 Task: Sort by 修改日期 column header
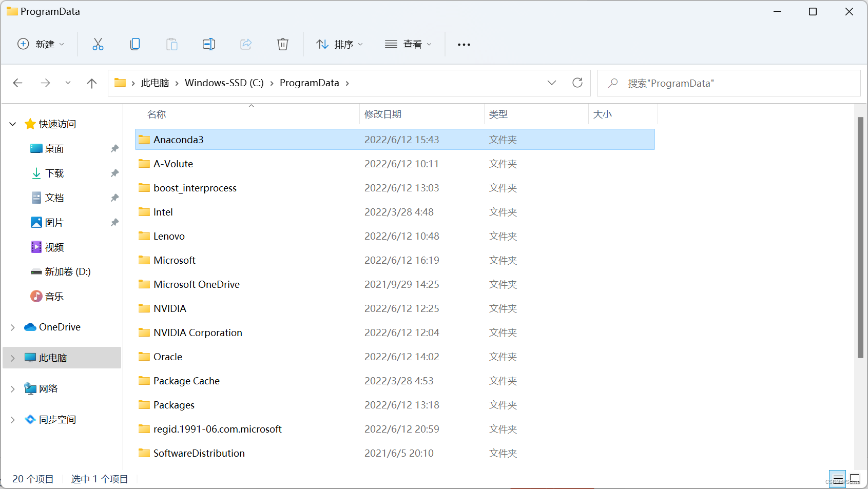pyautogui.click(x=382, y=114)
